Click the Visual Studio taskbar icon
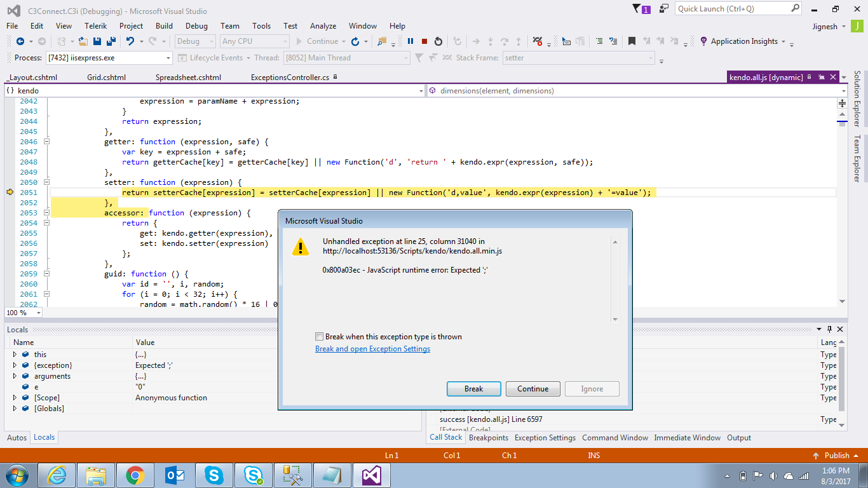 click(x=370, y=475)
